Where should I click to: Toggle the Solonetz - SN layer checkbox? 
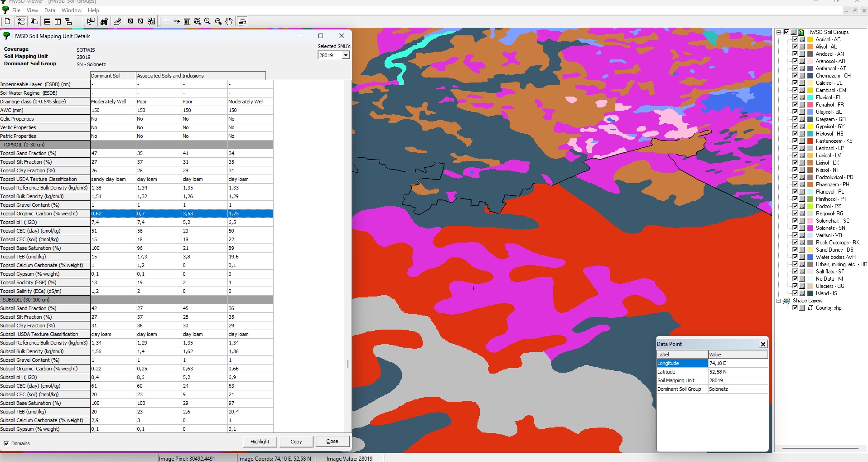coord(795,228)
